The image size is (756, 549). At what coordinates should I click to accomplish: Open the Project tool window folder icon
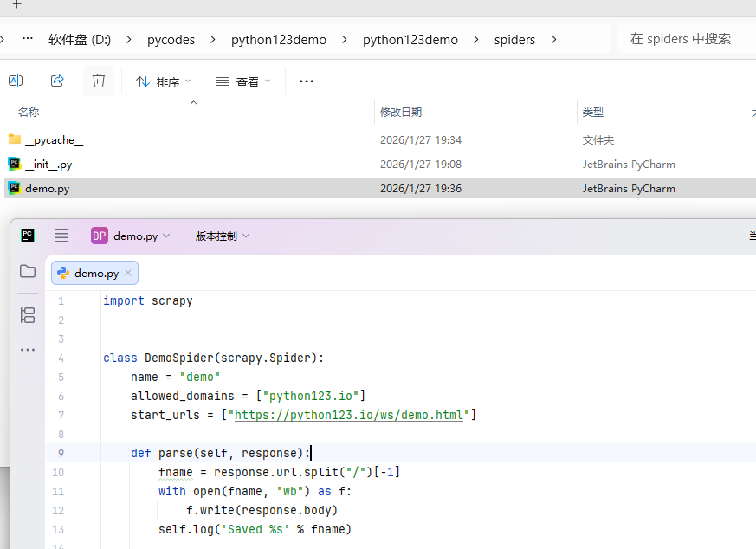(28, 272)
